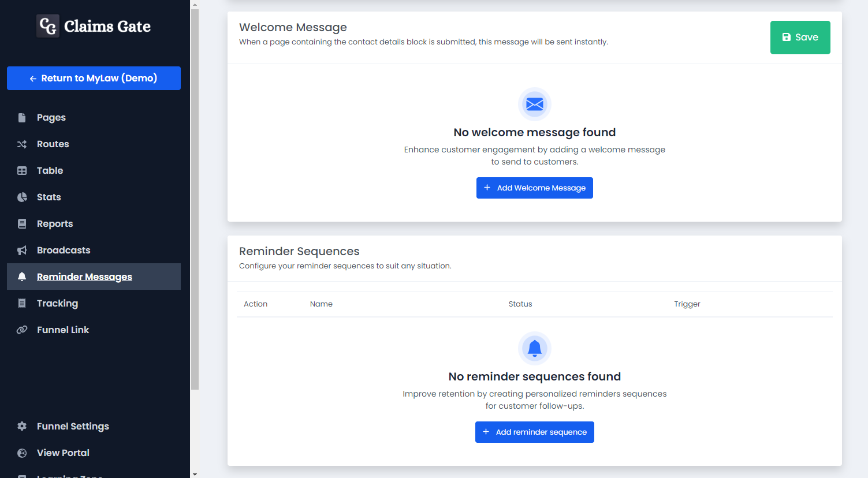
Task: Click the View Portal globe icon
Action: 22,453
